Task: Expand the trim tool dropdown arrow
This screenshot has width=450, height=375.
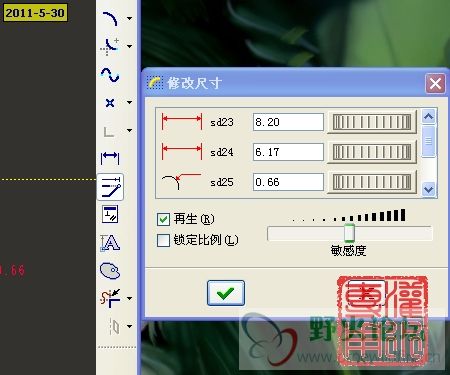Action: (x=129, y=298)
